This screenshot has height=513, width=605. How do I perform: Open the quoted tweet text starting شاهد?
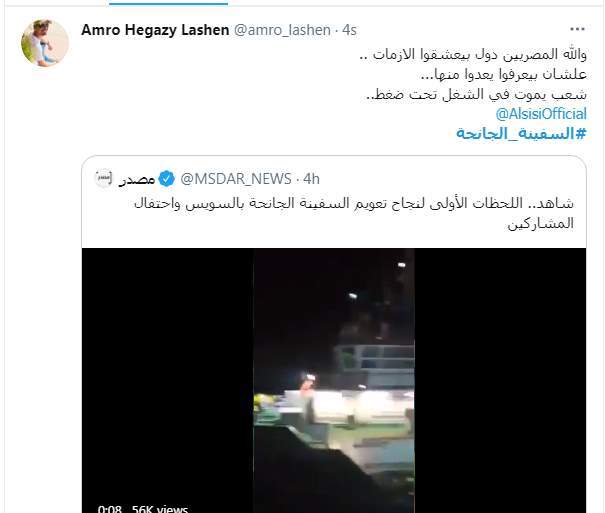tap(353, 213)
